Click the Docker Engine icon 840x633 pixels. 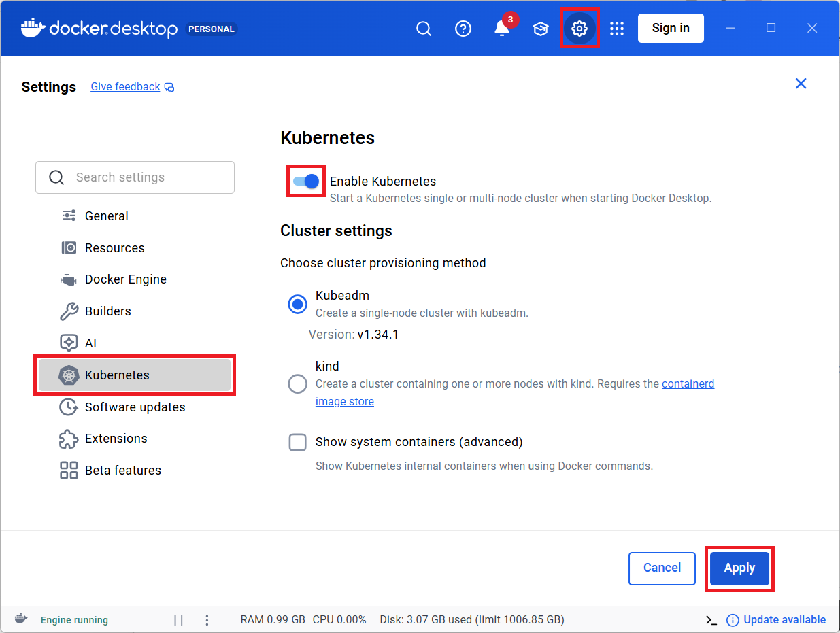[69, 279]
